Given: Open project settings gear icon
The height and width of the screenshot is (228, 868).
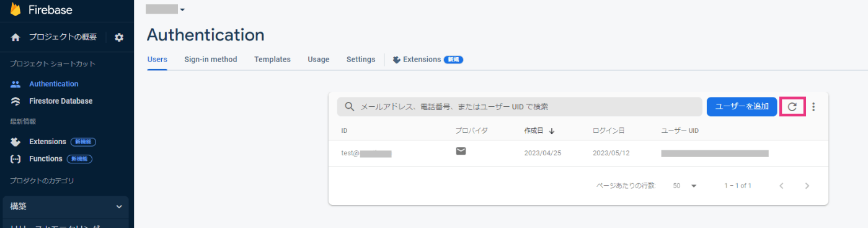Looking at the screenshot, I should click(119, 37).
